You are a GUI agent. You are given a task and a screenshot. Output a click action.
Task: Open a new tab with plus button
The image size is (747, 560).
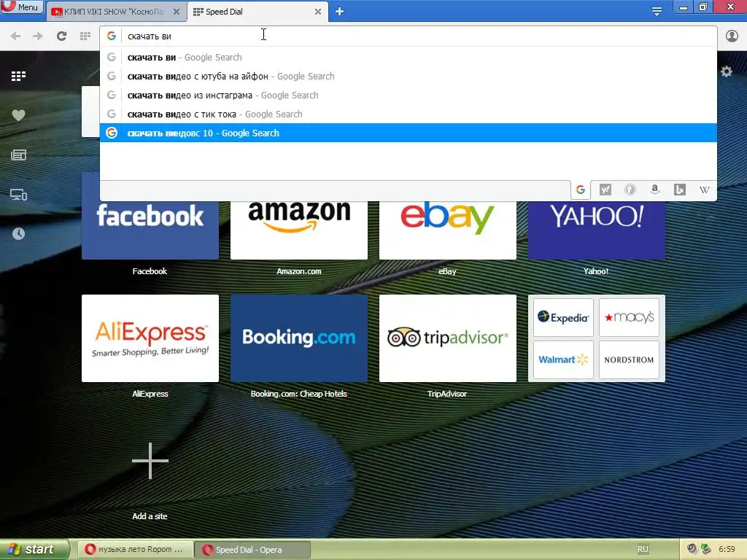click(339, 11)
